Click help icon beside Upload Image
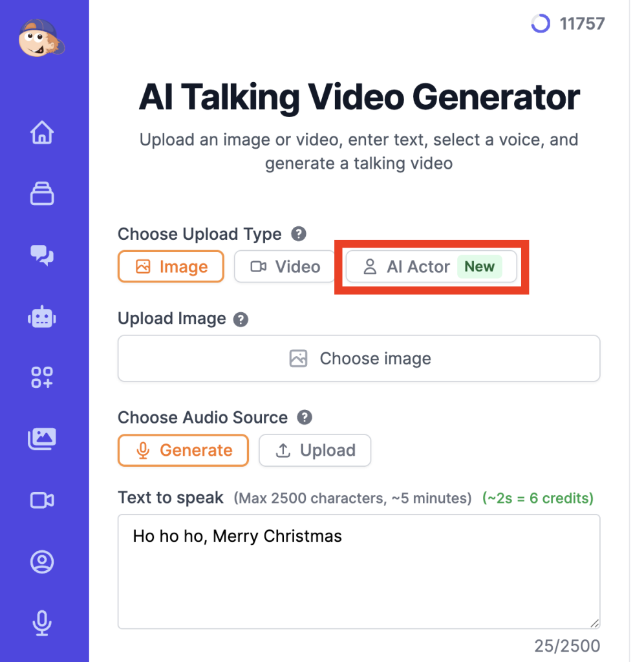644x662 pixels. coord(241,319)
